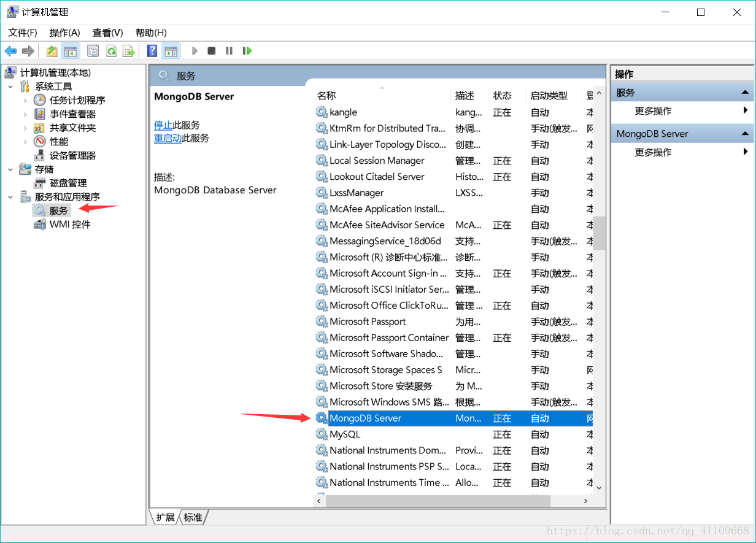Click the services list horizontal scrollbar thumb

[438, 501]
